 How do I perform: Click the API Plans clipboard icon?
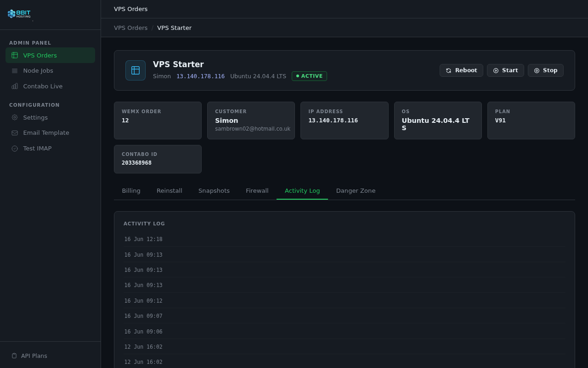click(x=14, y=356)
